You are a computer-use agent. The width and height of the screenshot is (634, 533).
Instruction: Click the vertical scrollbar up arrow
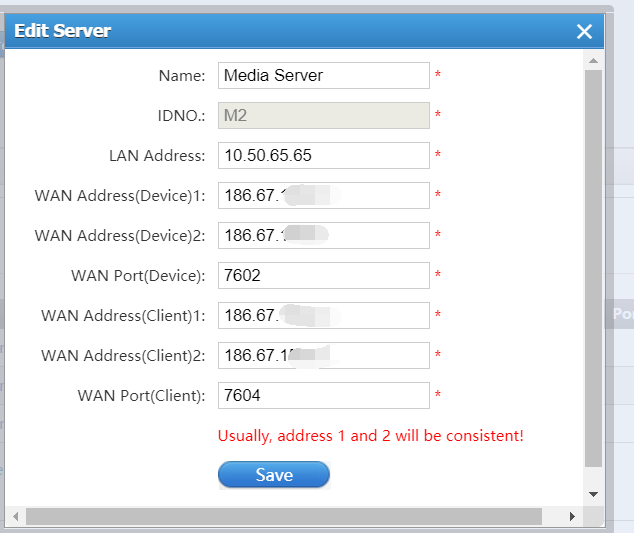click(593, 61)
